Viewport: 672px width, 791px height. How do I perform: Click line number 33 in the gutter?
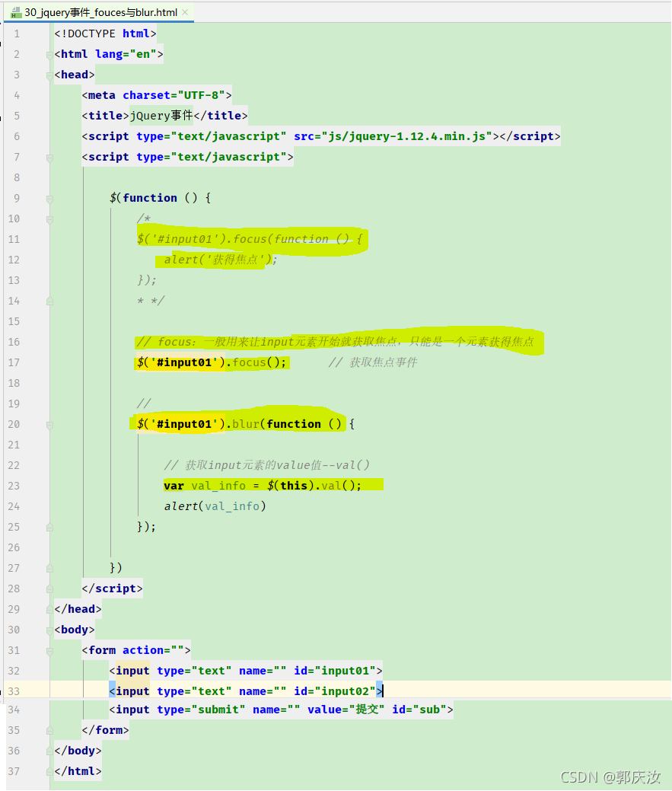point(14,691)
